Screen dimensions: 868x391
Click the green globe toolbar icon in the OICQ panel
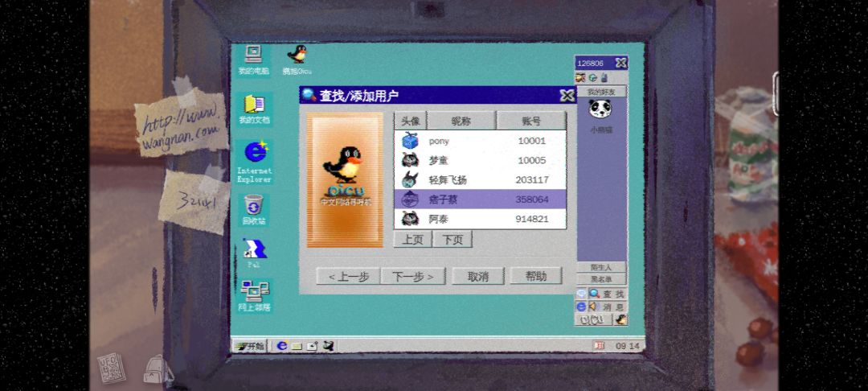[592, 77]
